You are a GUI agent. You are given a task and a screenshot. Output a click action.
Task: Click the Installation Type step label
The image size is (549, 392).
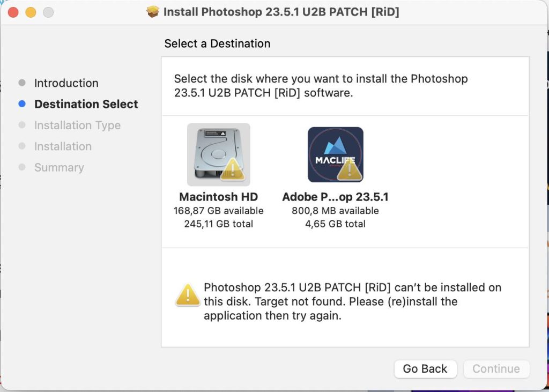pos(77,125)
